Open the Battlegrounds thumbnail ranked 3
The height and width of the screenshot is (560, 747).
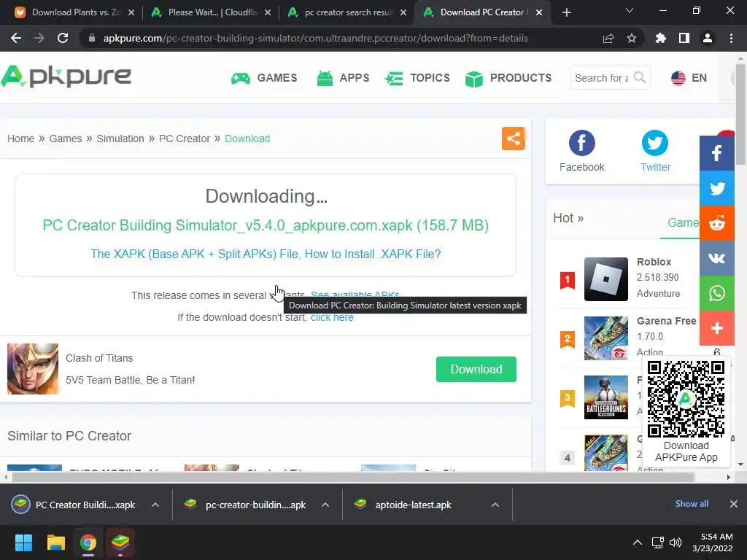[606, 397]
